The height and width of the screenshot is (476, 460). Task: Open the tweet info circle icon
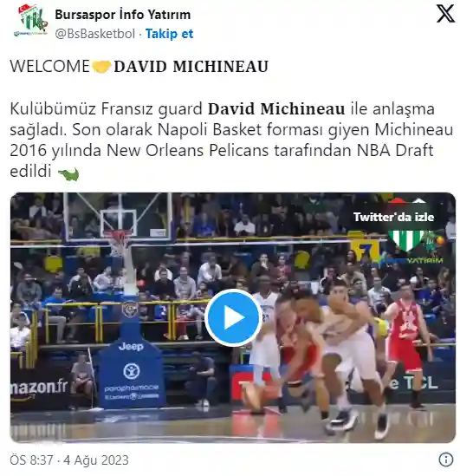(x=446, y=460)
